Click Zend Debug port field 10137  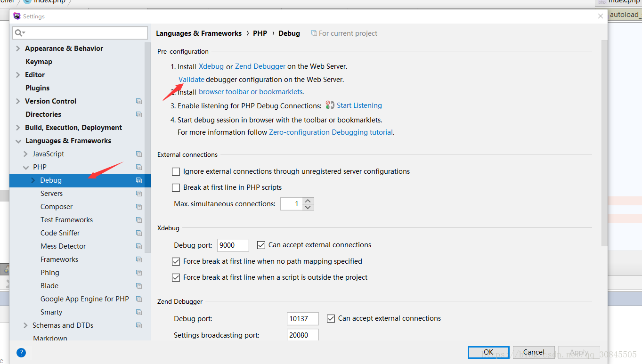coord(302,319)
